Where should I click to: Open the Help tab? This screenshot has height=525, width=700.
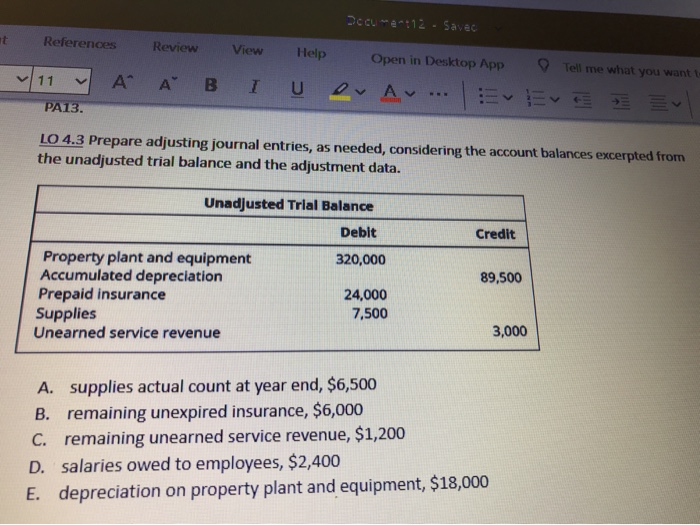312,53
